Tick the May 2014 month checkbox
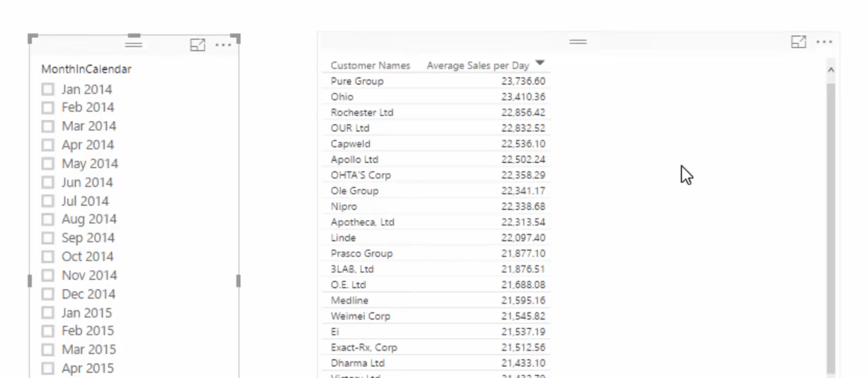This screenshot has width=868, height=378. point(48,164)
